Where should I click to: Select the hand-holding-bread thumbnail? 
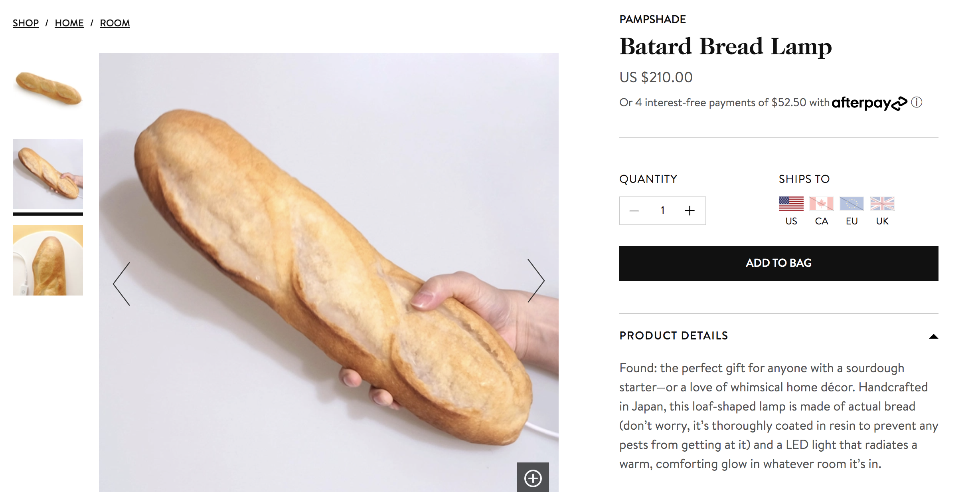tap(48, 174)
